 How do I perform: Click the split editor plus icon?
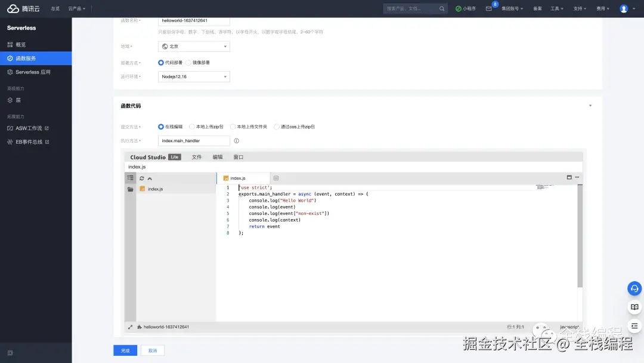click(276, 179)
